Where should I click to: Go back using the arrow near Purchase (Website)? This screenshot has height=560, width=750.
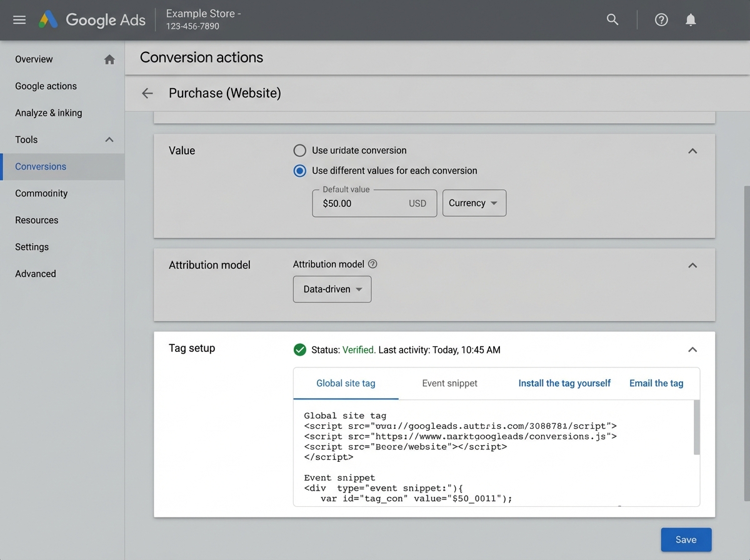[x=146, y=92]
